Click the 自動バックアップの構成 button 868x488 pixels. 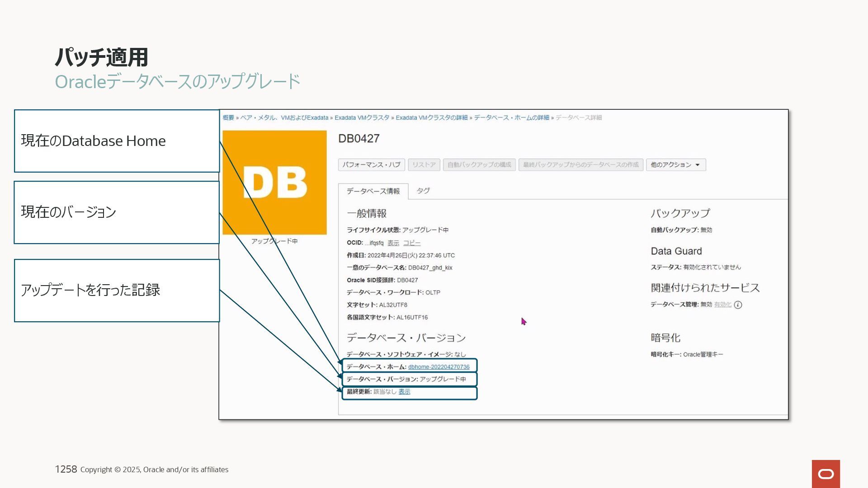click(x=479, y=165)
